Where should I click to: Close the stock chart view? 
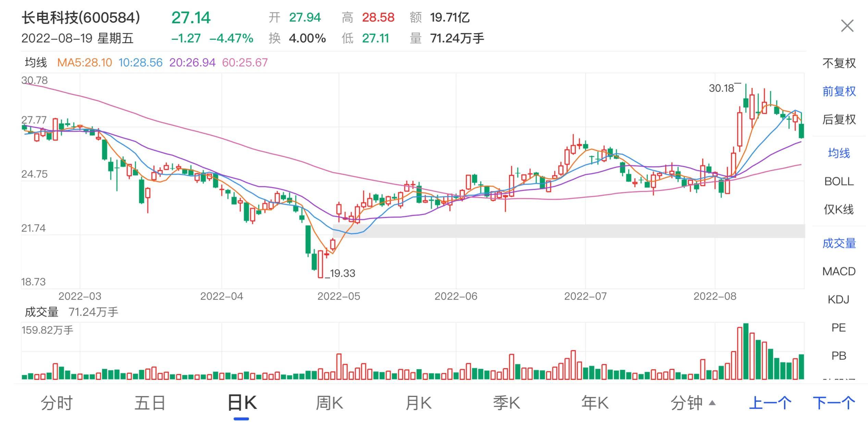pyautogui.click(x=847, y=26)
